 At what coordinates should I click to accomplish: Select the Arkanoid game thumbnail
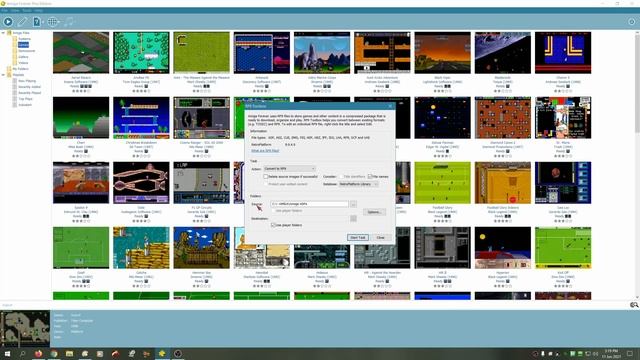coord(262,53)
